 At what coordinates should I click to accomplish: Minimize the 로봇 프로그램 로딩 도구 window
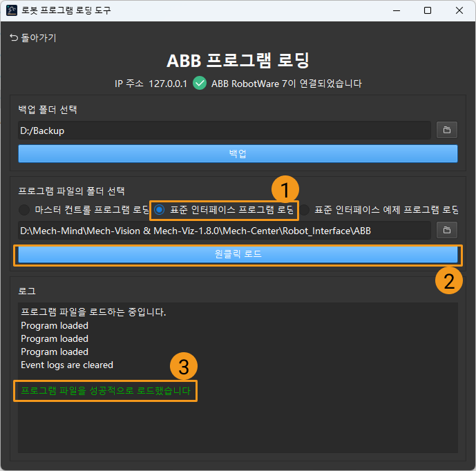[397, 10]
